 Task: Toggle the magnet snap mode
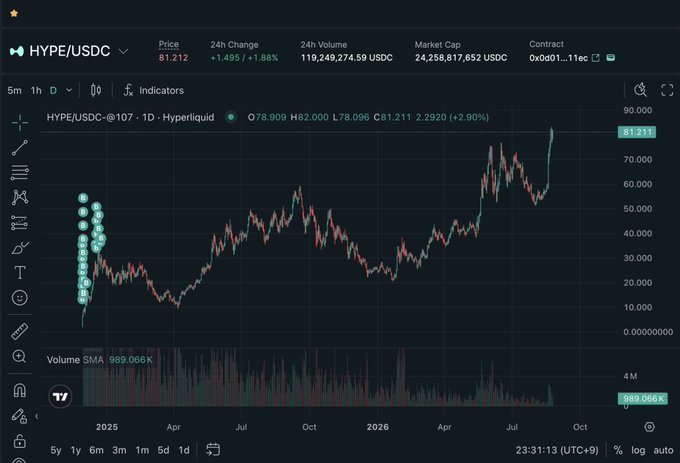pos(20,390)
